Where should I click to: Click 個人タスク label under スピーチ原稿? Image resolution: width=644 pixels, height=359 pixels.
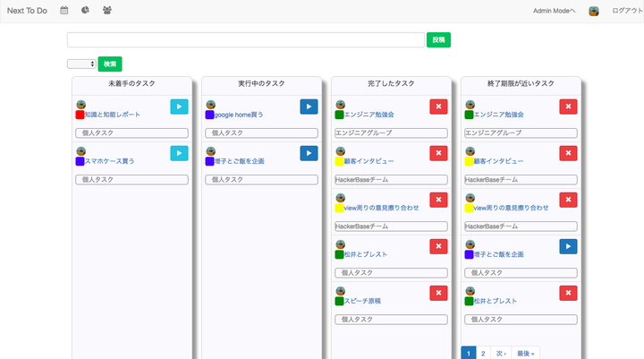[391, 319]
